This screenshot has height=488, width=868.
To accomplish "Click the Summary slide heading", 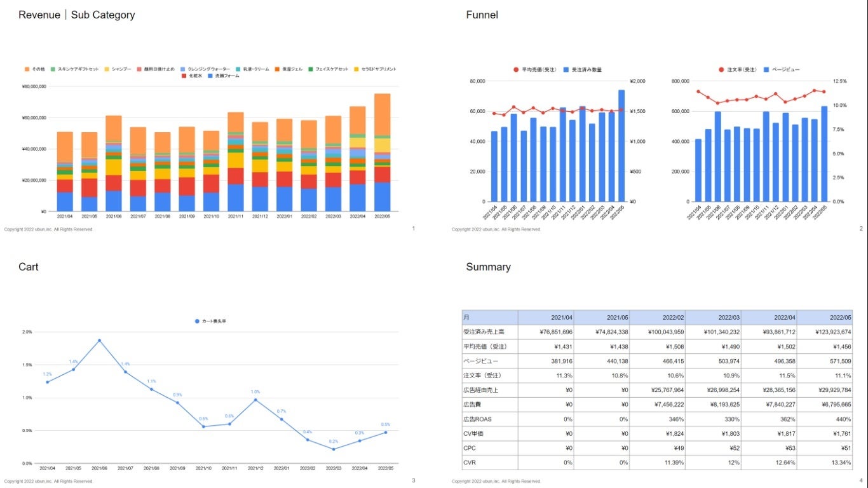I will (x=488, y=267).
